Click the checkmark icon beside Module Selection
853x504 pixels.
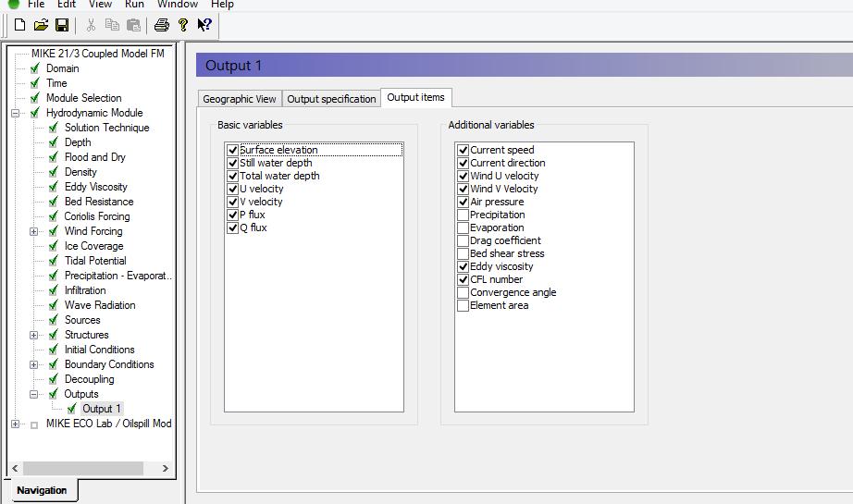click(x=35, y=98)
